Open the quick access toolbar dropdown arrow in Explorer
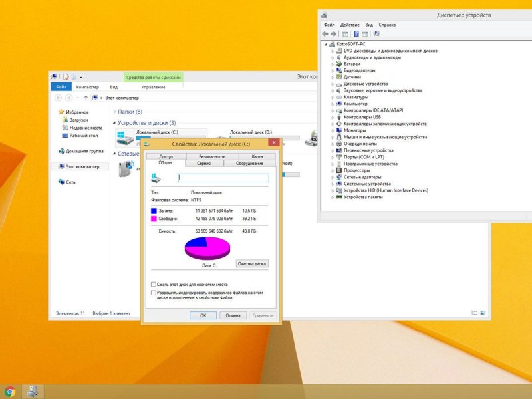Viewport: 532px width, 399px height. pyautogui.click(x=81, y=77)
